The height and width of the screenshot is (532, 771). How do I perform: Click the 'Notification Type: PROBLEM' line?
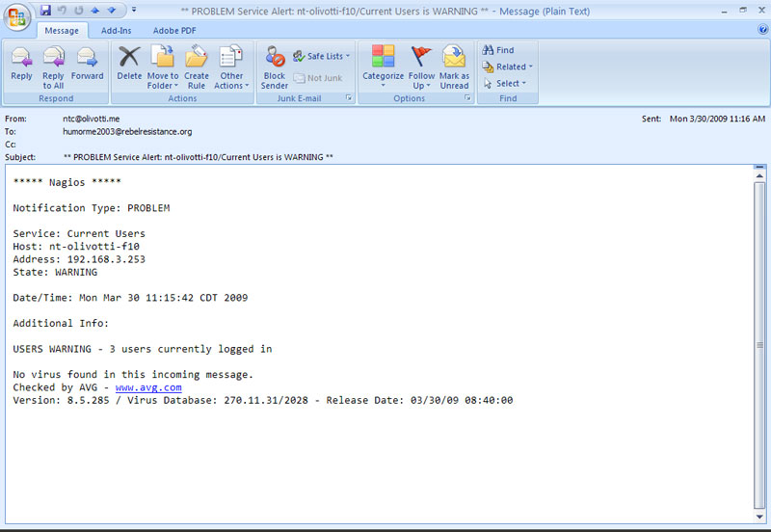pos(92,208)
